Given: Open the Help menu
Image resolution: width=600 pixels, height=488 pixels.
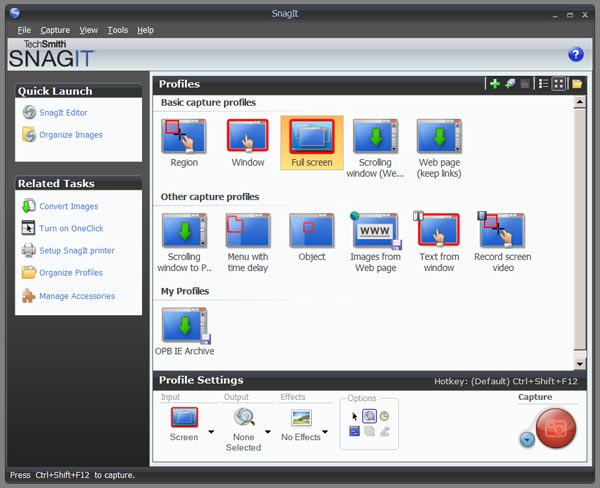Looking at the screenshot, I should pyautogui.click(x=145, y=30).
